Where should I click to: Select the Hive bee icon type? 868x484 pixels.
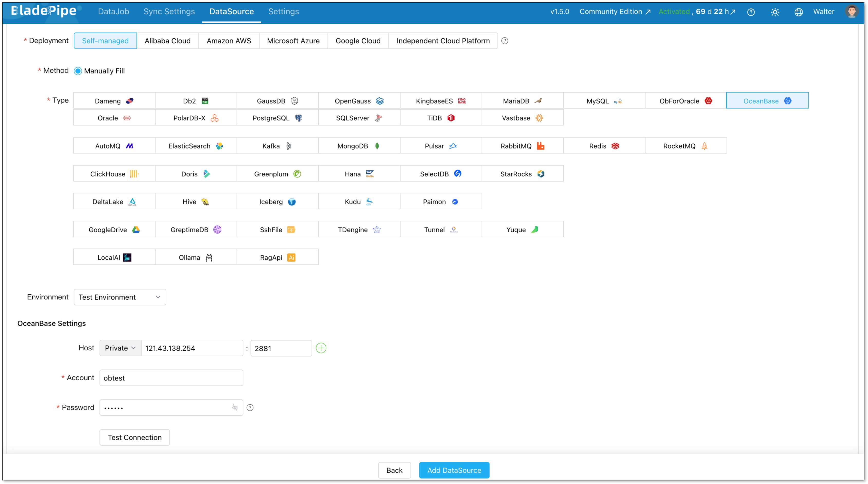(x=205, y=202)
